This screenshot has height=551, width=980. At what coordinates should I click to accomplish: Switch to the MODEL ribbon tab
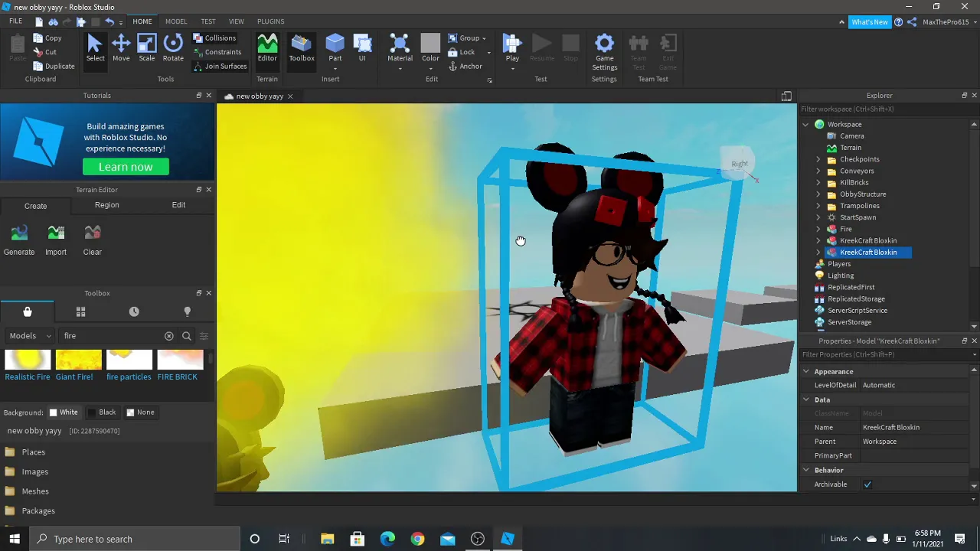[176, 21]
